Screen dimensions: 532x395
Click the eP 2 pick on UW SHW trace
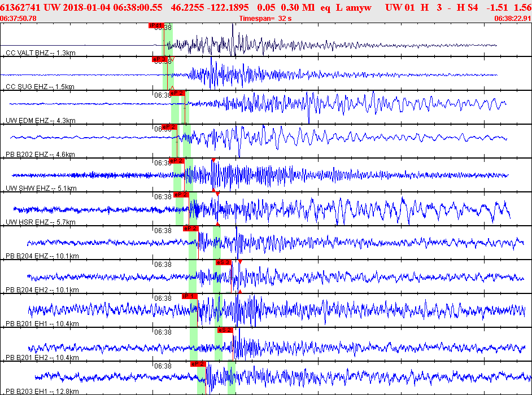pyautogui.click(x=177, y=161)
